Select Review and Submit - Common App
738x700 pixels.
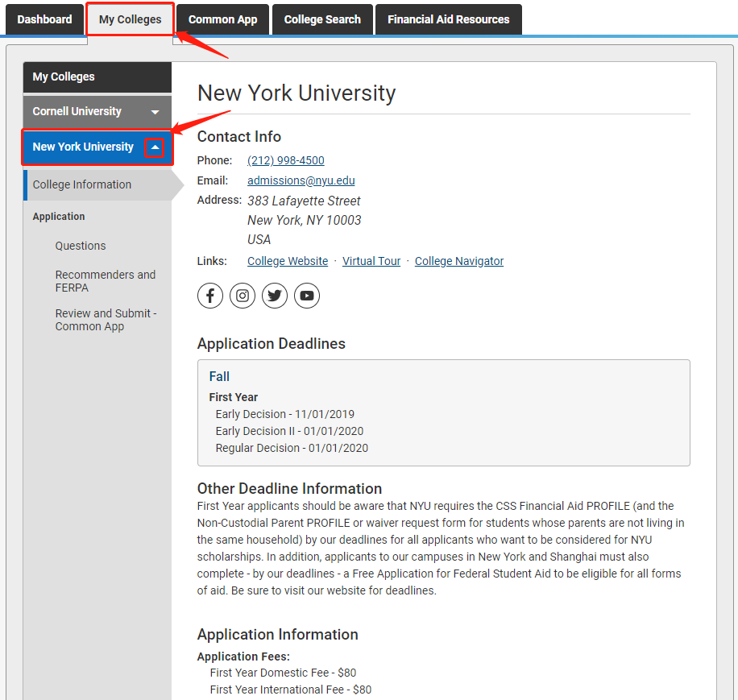click(106, 320)
